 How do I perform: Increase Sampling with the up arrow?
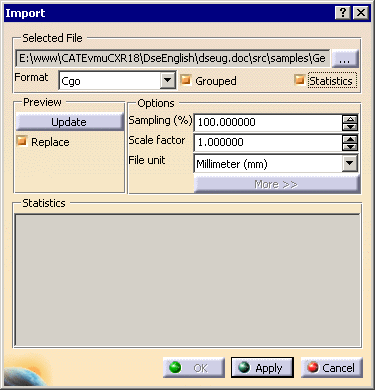(x=350, y=119)
